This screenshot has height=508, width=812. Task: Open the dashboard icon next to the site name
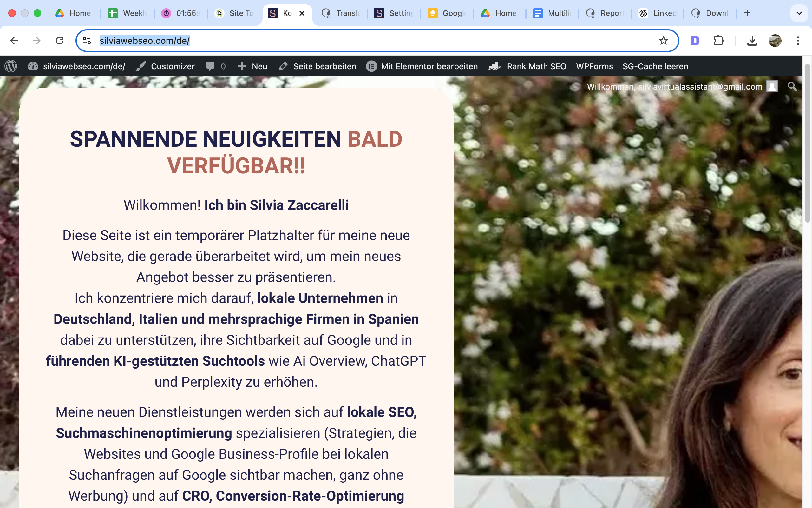click(x=33, y=66)
